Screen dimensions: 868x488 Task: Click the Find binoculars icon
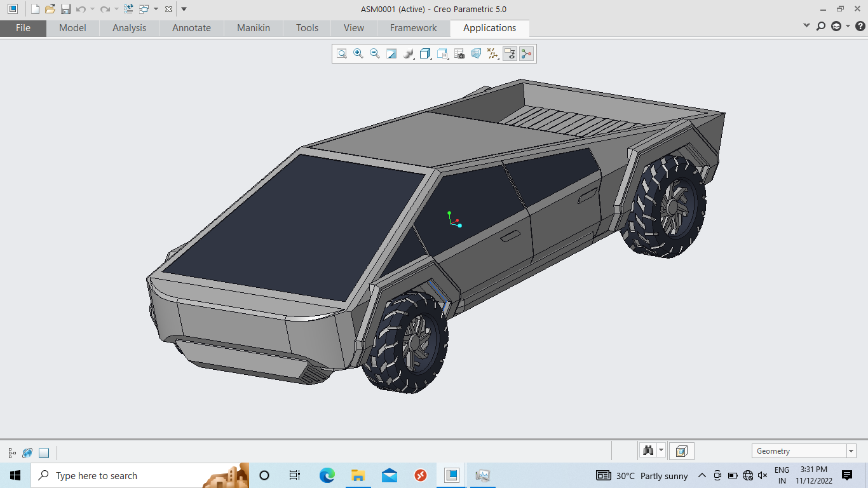648,451
